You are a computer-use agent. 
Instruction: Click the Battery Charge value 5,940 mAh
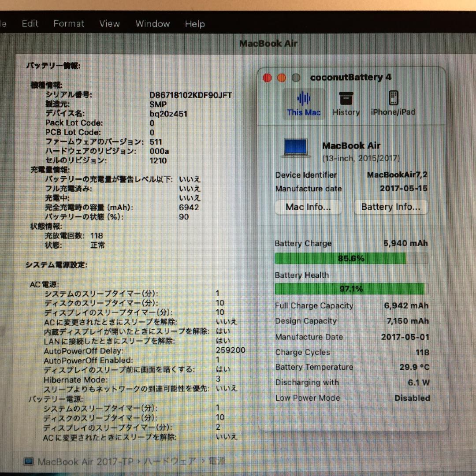pyautogui.click(x=405, y=243)
